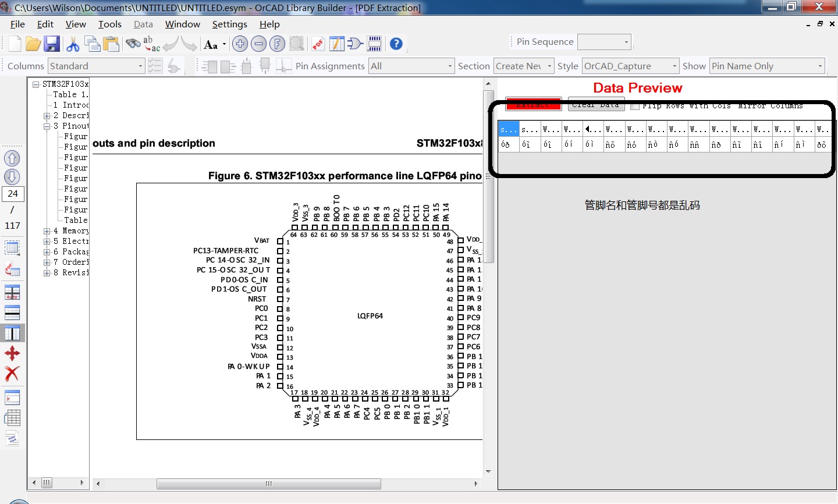Open the spreadsheet edit pencil icon

coord(336,44)
